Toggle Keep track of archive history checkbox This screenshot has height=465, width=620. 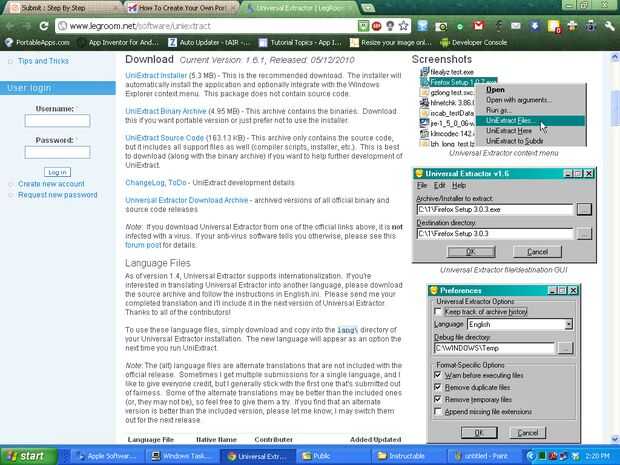[438, 312]
